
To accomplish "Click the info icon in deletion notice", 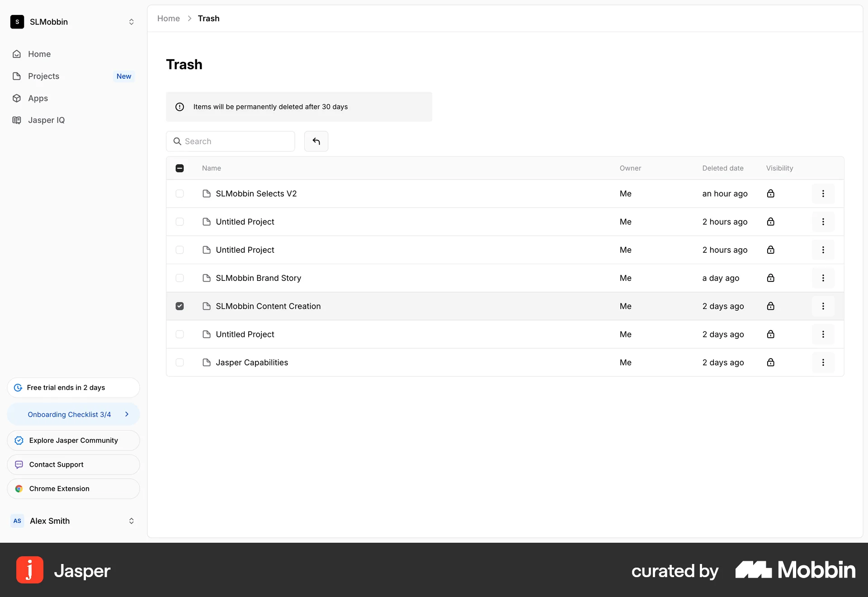I will (179, 107).
